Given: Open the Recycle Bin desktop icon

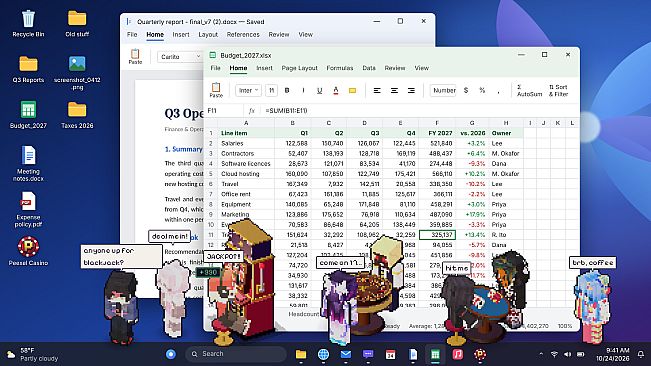Looking at the screenshot, I should (28, 24).
